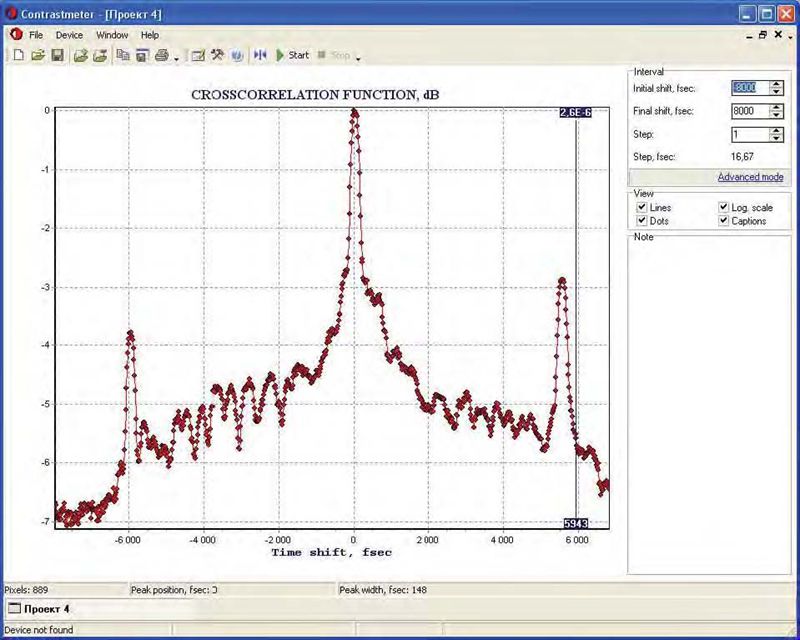Click the Open folder toolbar icon
800x640 pixels.
pos(38,55)
